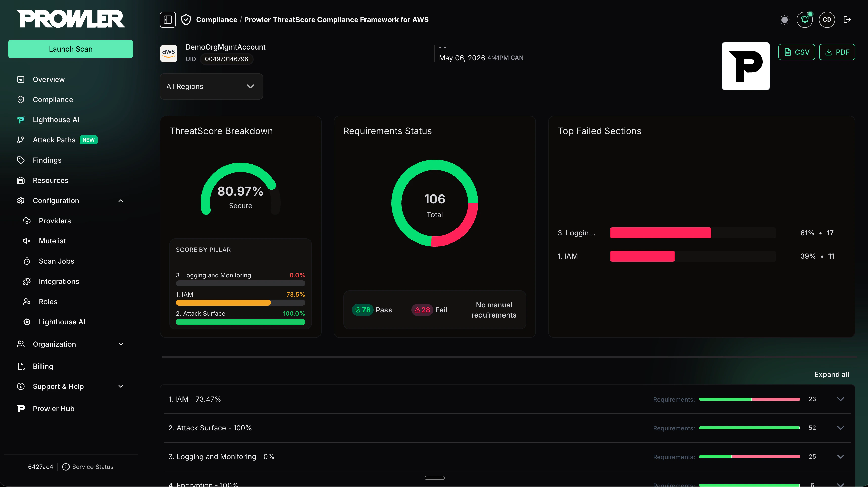This screenshot has width=868, height=487.
Task: Expand the 3. Logging and Monitoring chevron
Action: [840, 456]
